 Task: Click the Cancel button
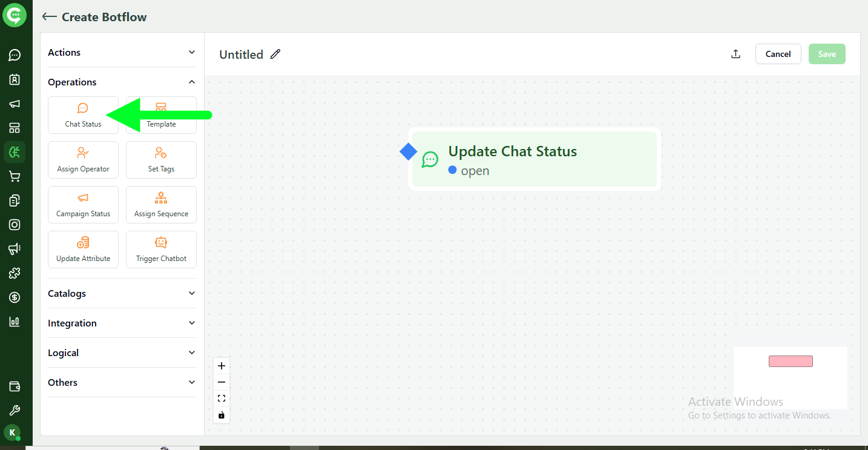(778, 54)
